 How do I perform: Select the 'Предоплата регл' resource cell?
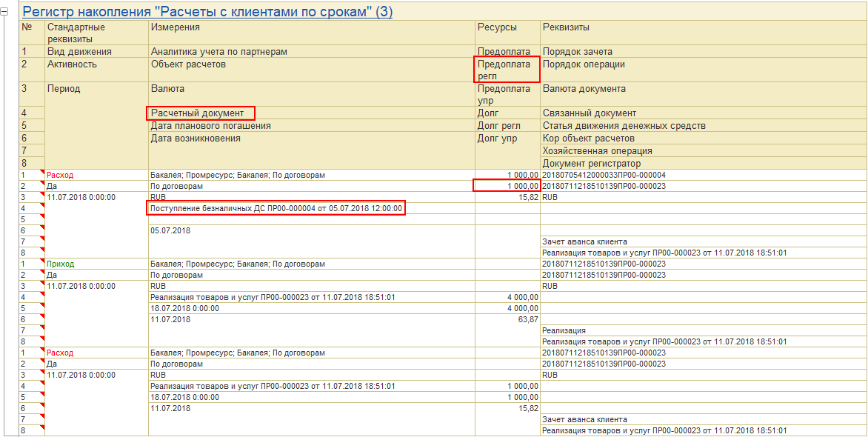507,70
